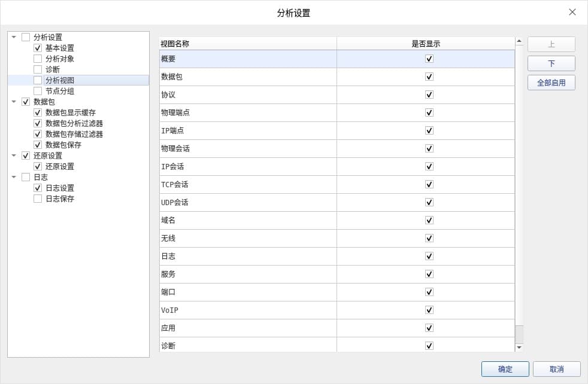588x384 pixels.
Task: Click the 是否显示 column header
Action: click(x=425, y=44)
